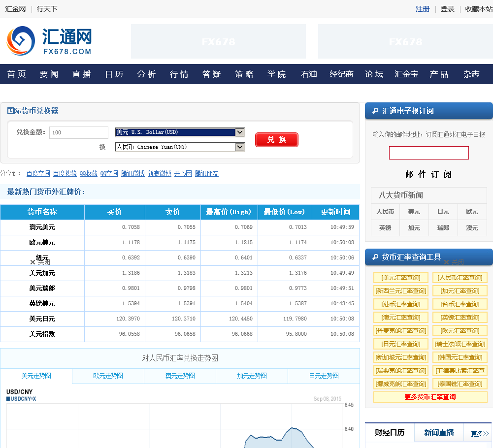Click [英镑汇率查询] button
493x448 pixels.
click(x=460, y=318)
